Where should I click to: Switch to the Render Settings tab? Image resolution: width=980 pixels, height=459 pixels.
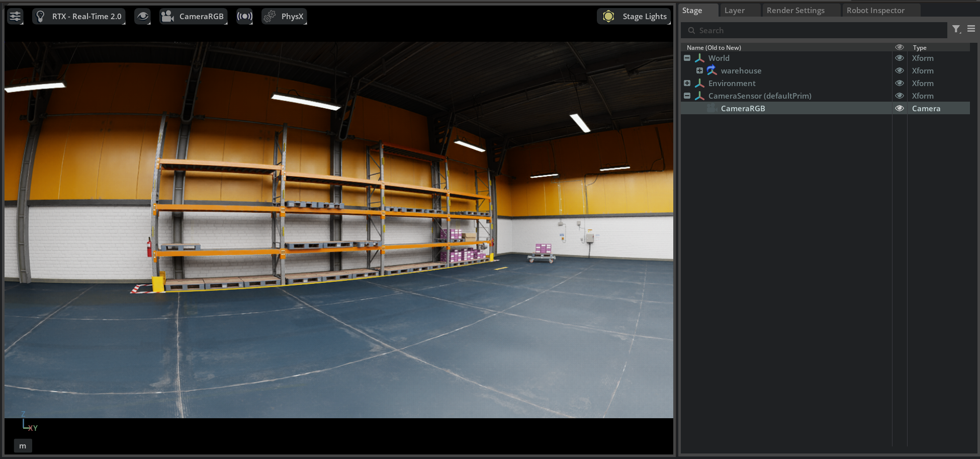tap(795, 10)
